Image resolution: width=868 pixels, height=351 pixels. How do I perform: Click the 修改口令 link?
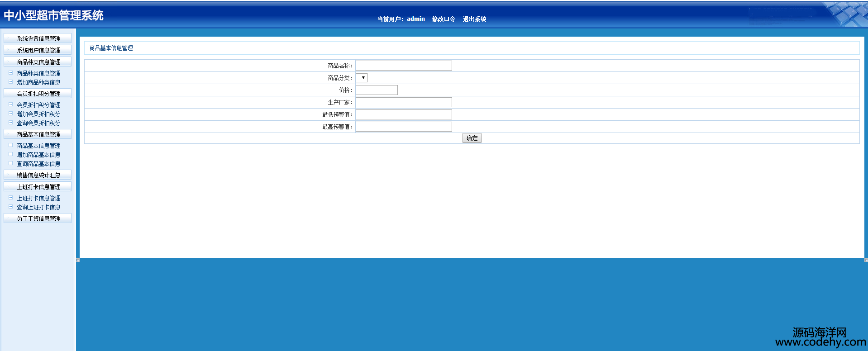(x=443, y=19)
